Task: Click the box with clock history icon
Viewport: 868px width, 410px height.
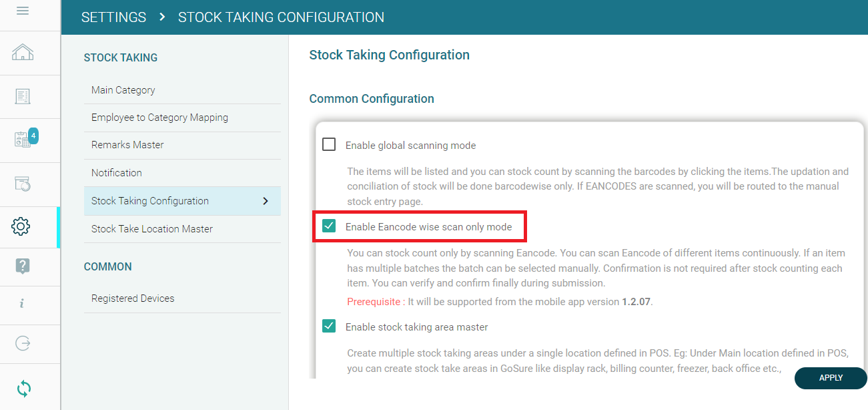Action: point(23,184)
